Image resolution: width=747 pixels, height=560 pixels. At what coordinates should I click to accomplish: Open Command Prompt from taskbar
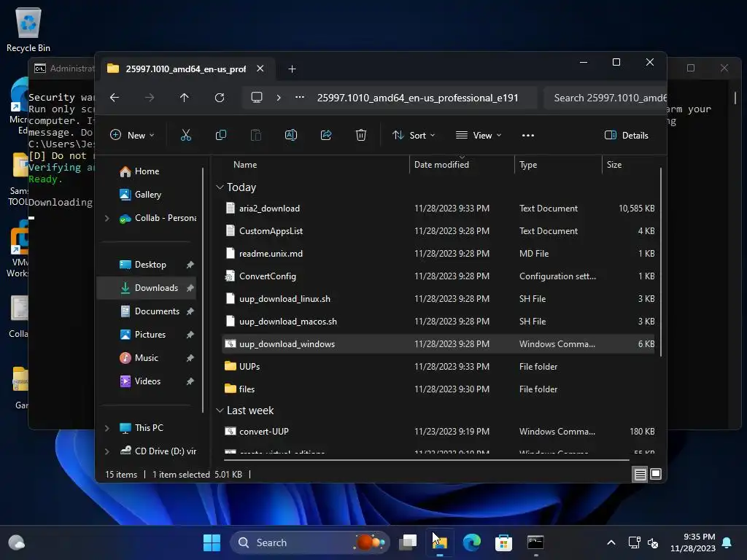pyautogui.click(x=535, y=542)
